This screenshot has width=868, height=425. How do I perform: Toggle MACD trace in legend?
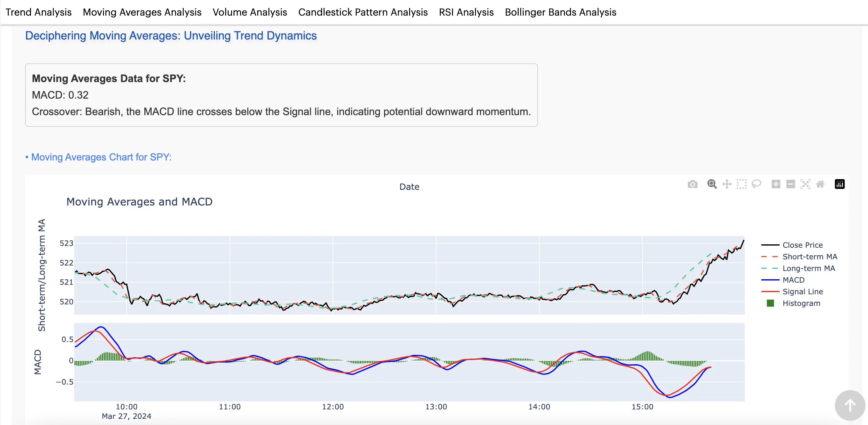point(783,280)
